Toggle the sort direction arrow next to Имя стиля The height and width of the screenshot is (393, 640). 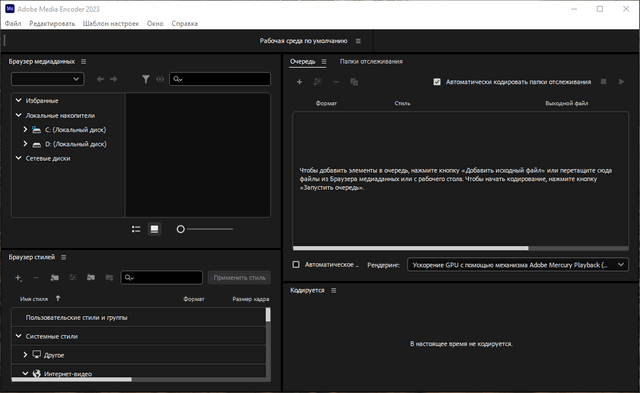[x=58, y=298]
